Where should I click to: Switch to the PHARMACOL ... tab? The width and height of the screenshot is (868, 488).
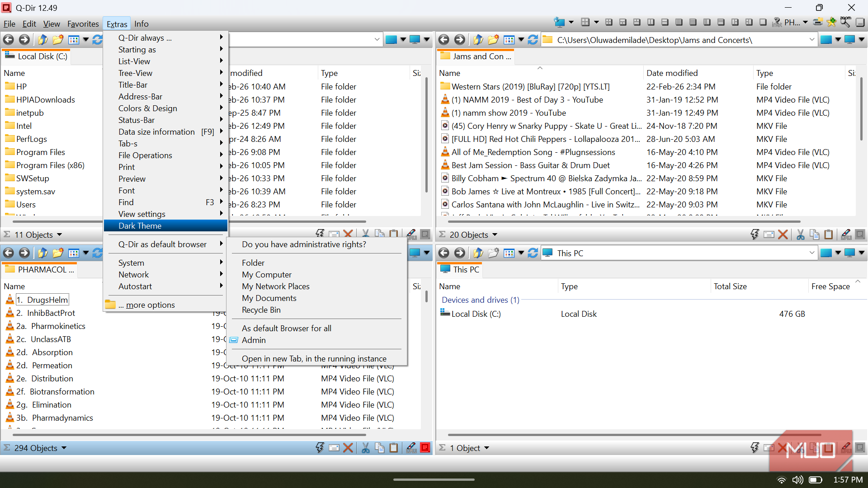click(x=40, y=270)
